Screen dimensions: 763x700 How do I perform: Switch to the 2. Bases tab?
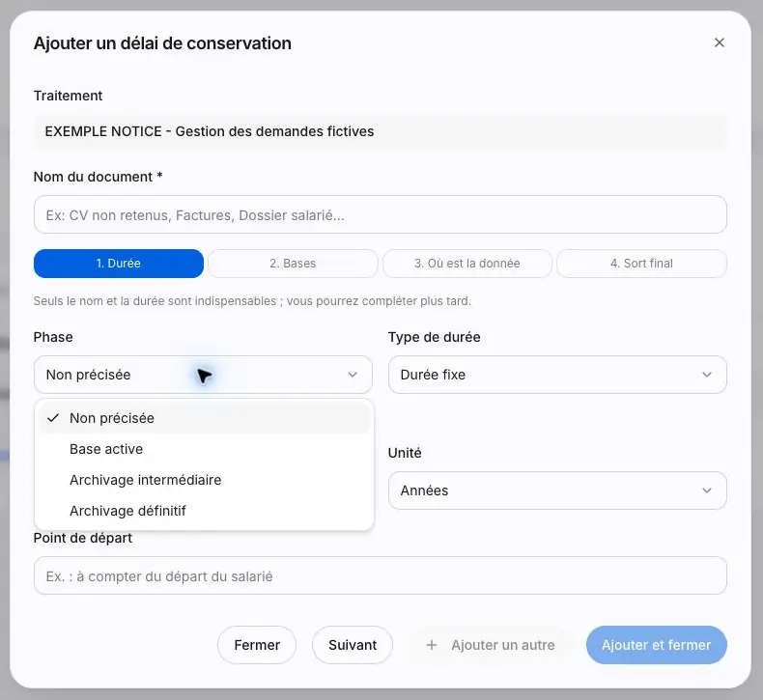coord(293,264)
